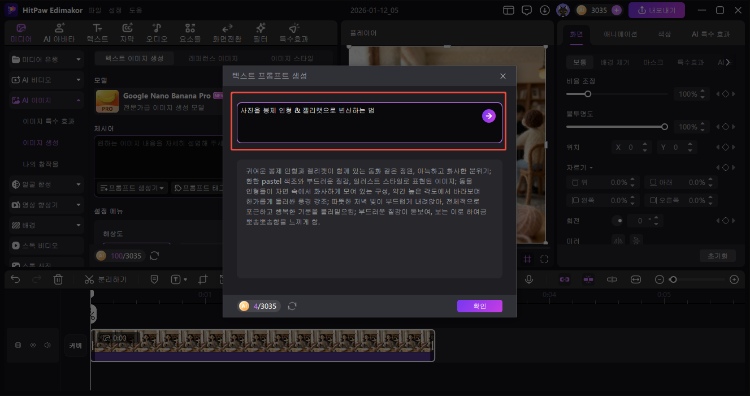Click the marker shield icon in timeline toolbar

[154, 279]
